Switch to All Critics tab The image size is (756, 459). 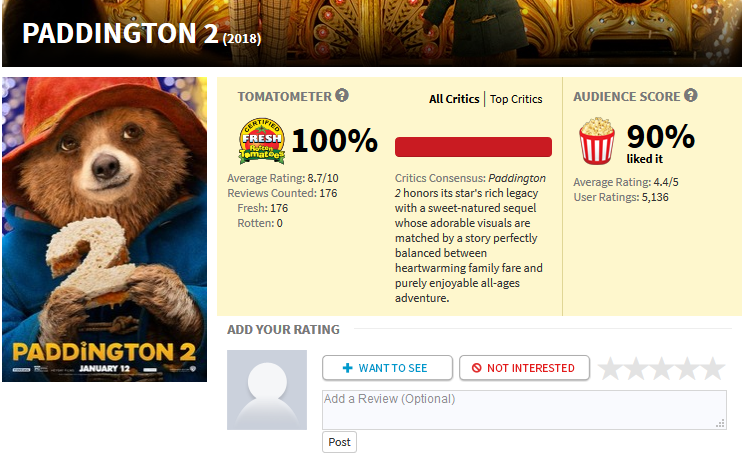[x=454, y=99]
